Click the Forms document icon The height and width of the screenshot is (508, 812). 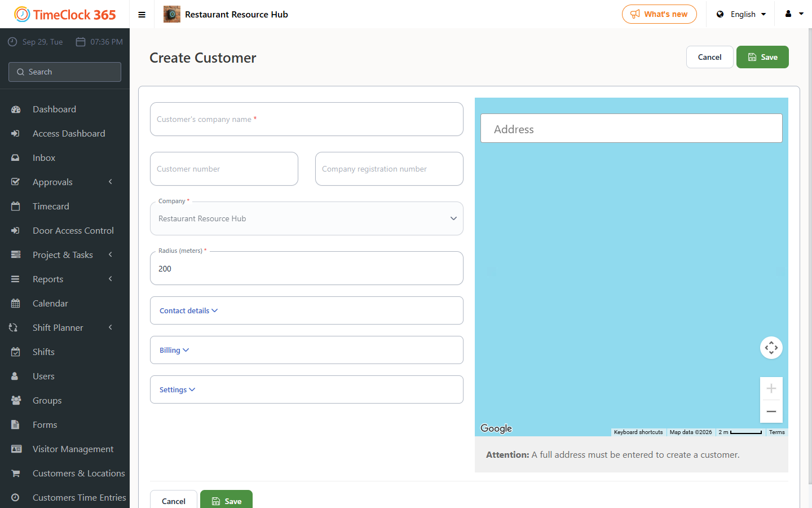pos(16,425)
